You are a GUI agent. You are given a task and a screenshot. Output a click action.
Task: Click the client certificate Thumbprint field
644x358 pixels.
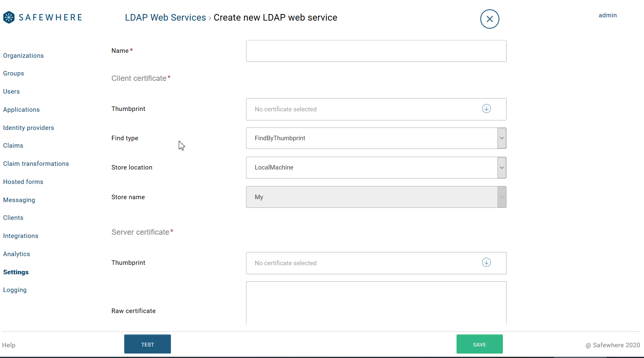(376, 109)
